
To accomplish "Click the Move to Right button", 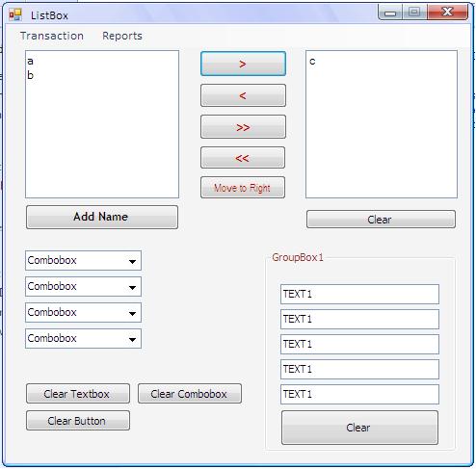I will pyautogui.click(x=243, y=188).
